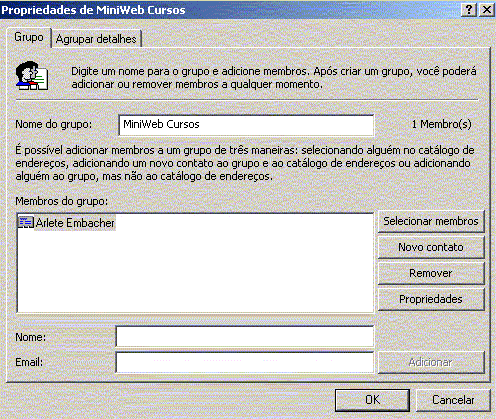Select Arlete Embacher in the members list
496x419 pixels.
click(x=75, y=223)
